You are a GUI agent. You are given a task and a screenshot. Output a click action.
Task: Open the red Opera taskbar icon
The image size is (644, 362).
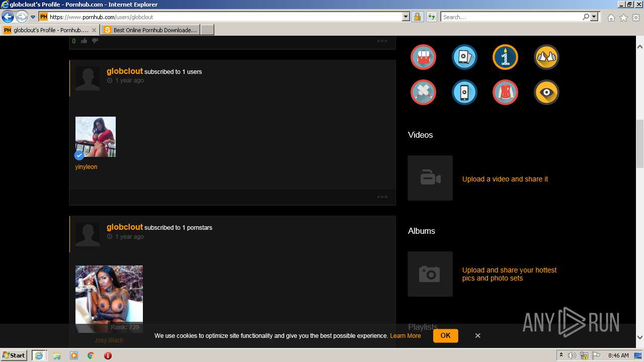click(108, 355)
